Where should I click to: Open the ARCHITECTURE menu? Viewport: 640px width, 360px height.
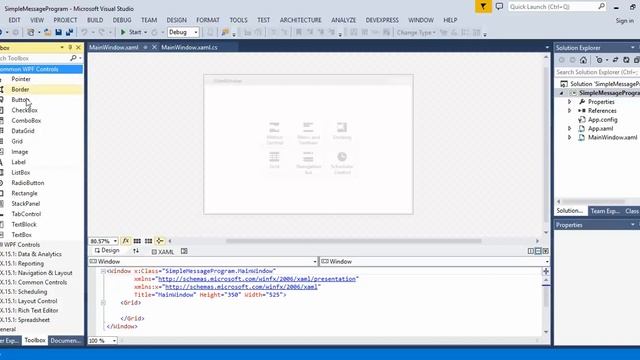pos(300,20)
